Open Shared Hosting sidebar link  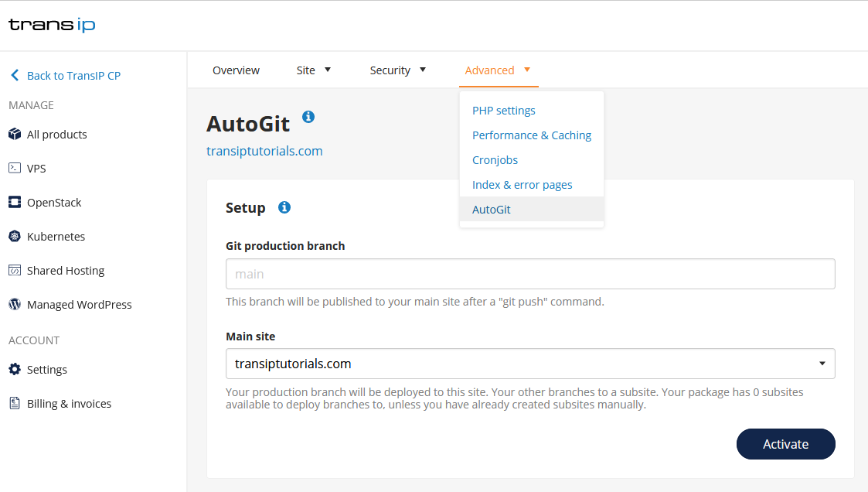coord(66,271)
